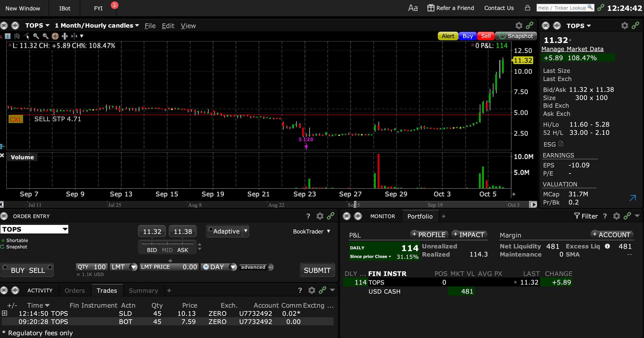Expand the TOPS symbol dropdown in order entry

tap(65, 229)
